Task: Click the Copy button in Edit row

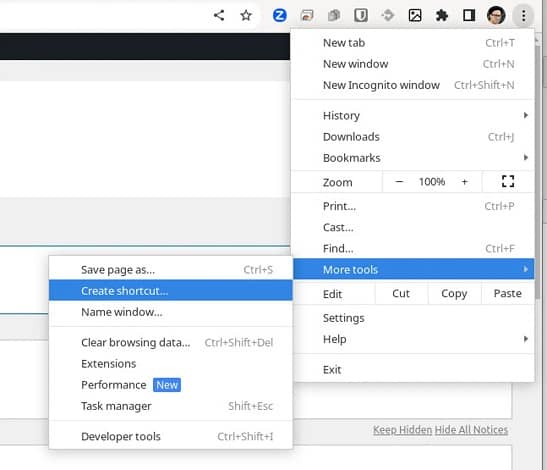Action: tap(454, 293)
